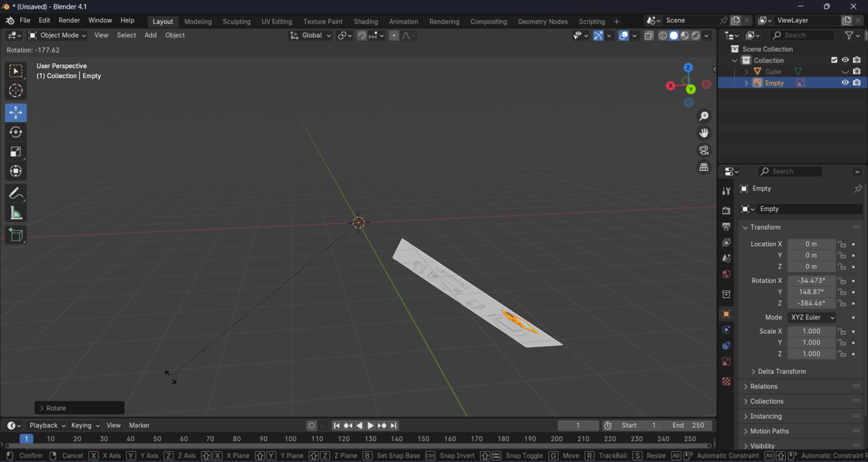The width and height of the screenshot is (868, 462).
Task: Open the Playback popover in timeline
Action: pyautogui.click(x=47, y=425)
